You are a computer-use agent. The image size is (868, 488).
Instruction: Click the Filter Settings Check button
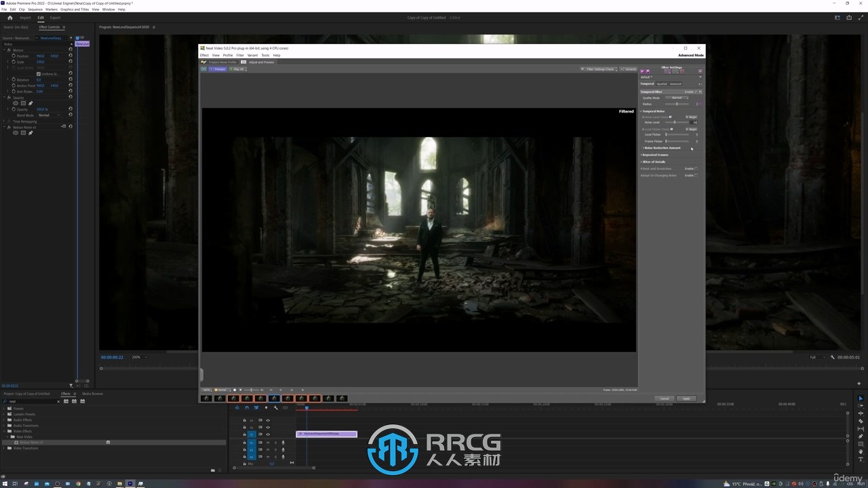(599, 69)
